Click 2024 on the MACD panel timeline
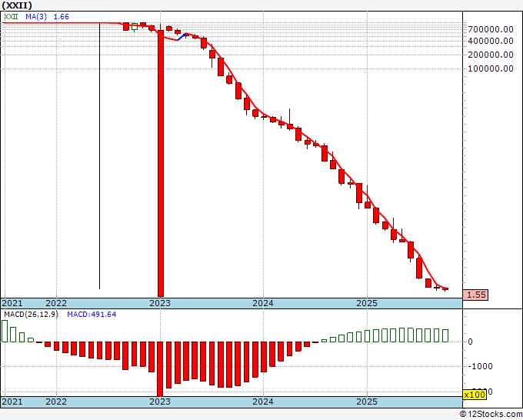The width and height of the screenshot is (523, 420). tap(263, 402)
